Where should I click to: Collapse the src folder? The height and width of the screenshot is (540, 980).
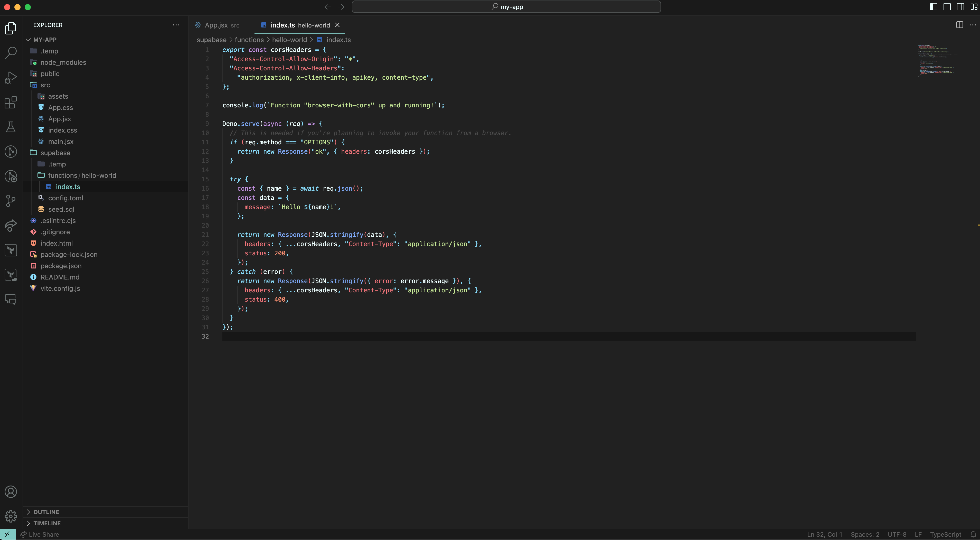click(x=106, y=85)
